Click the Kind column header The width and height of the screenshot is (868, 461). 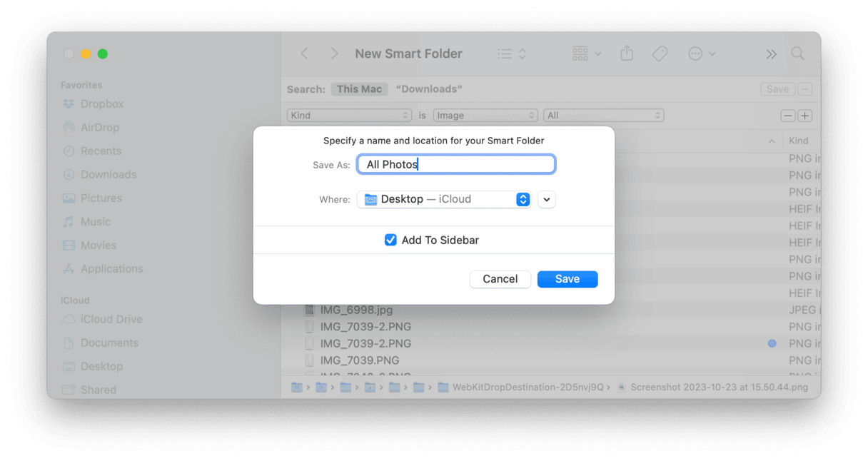click(799, 141)
